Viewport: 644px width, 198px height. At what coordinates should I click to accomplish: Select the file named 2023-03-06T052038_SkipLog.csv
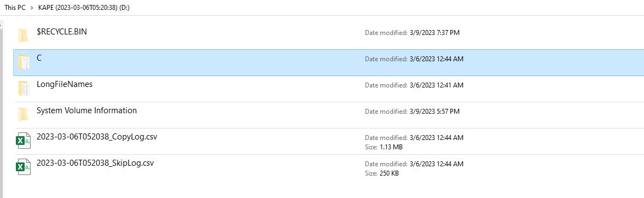tap(95, 163)
